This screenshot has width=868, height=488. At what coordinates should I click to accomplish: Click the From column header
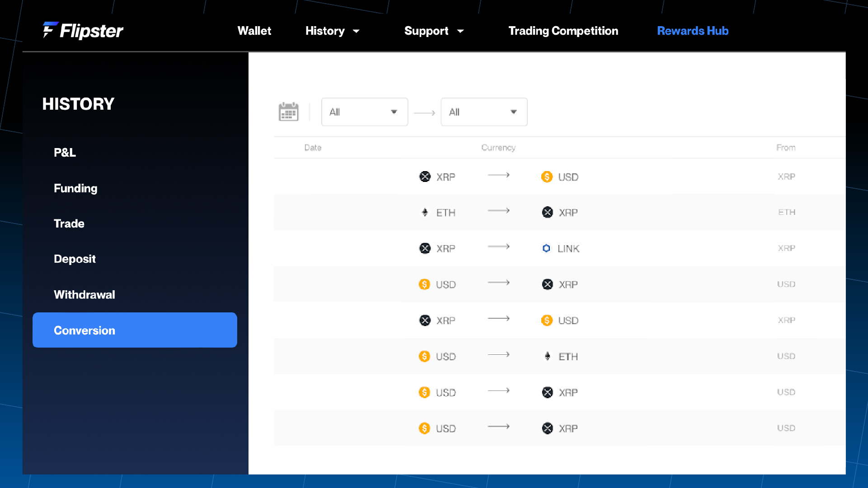(786, 148)
